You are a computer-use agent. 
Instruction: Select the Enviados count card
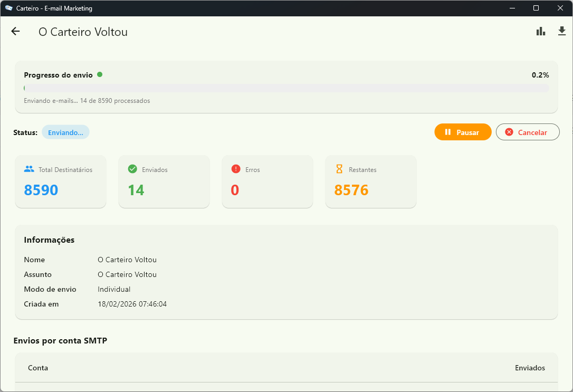click(x=164, y=181)
